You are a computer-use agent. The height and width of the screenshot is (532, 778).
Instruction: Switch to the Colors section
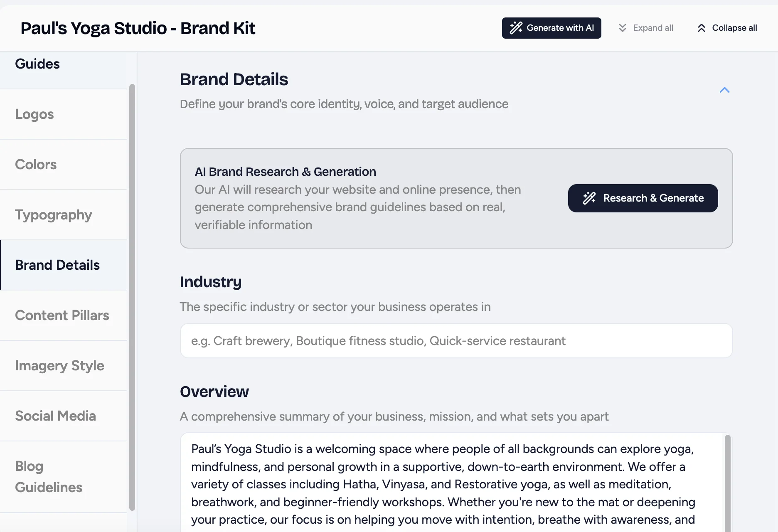click(64, 165)
